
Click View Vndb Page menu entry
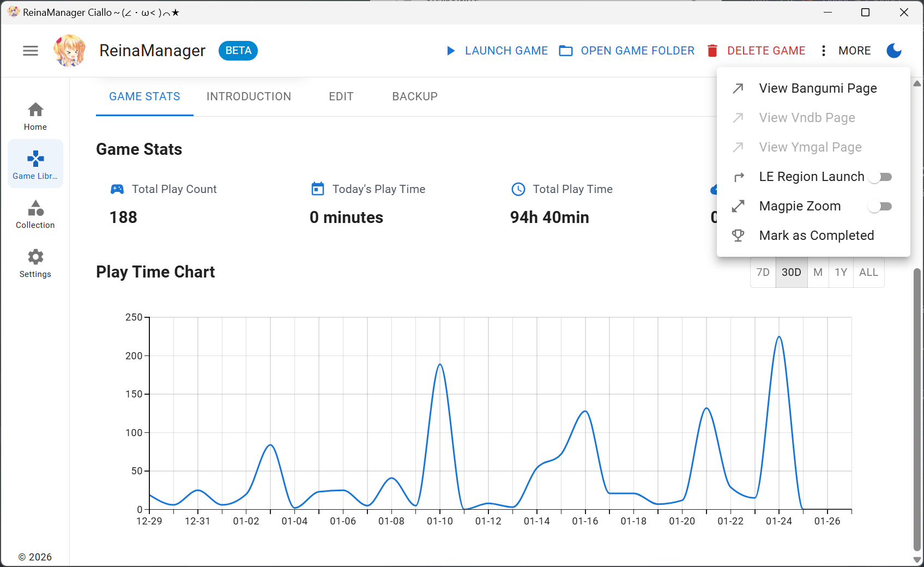[x=813, y=118]
